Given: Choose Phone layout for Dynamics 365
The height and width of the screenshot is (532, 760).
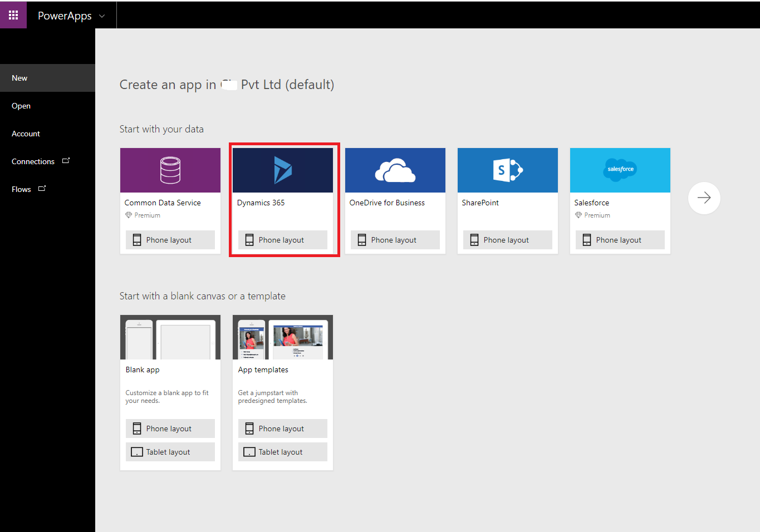Looking at the screenshot, I should (x=282, y=239).
